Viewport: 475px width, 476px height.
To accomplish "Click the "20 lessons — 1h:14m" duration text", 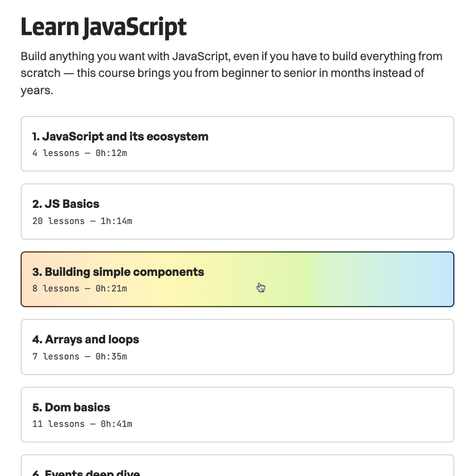I will coord(82,221).
